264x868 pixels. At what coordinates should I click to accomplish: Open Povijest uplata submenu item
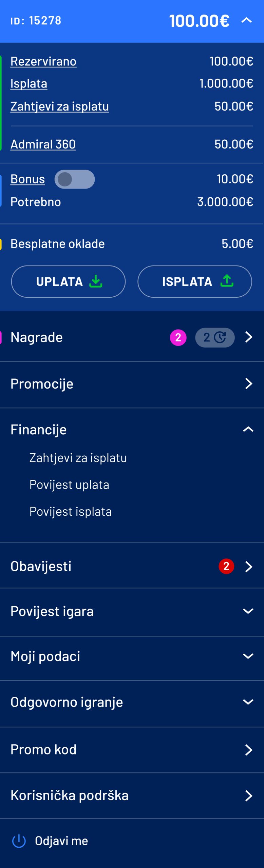69,485
